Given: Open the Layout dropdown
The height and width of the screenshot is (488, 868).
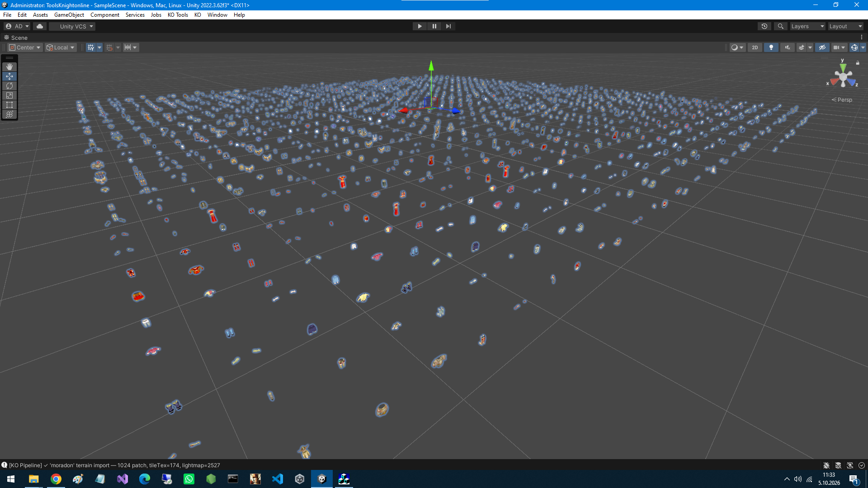Looking at the screenshot, I should [x=845, y=26].
